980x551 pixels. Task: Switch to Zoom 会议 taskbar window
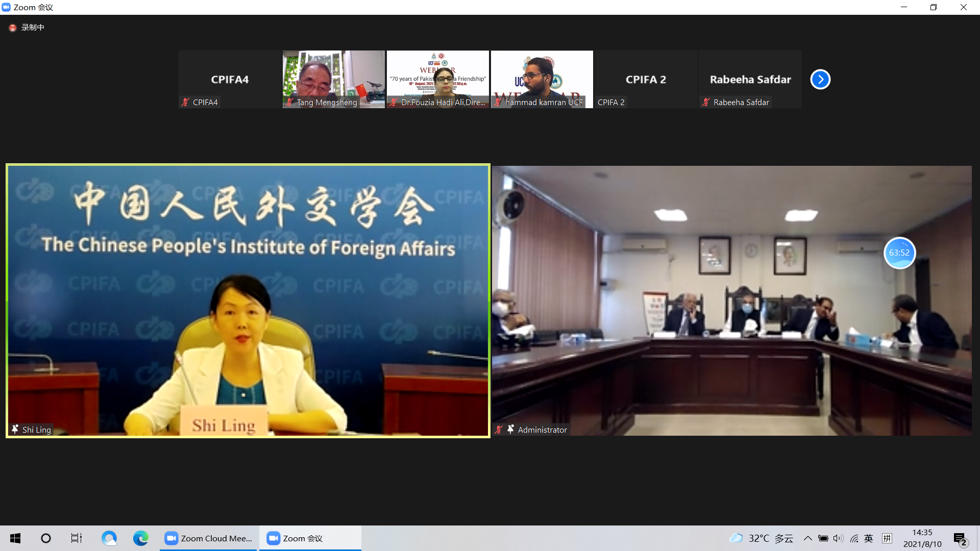[310, 538]
